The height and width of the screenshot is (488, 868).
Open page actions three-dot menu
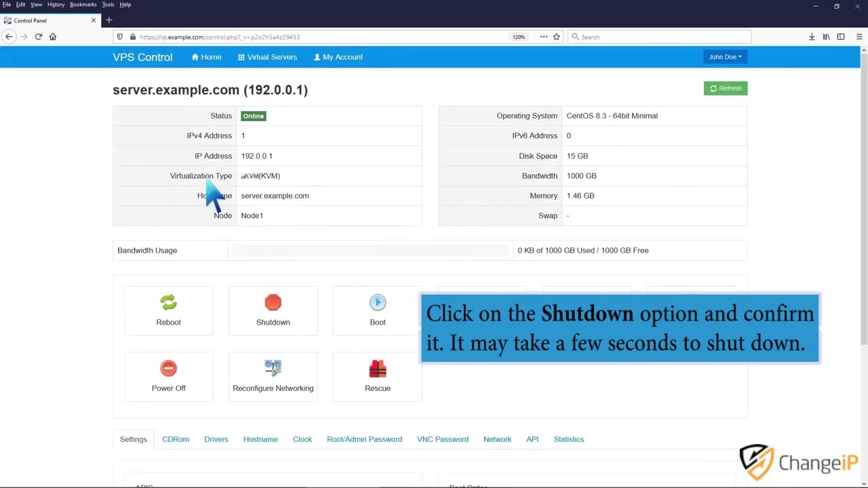(543, 37)
